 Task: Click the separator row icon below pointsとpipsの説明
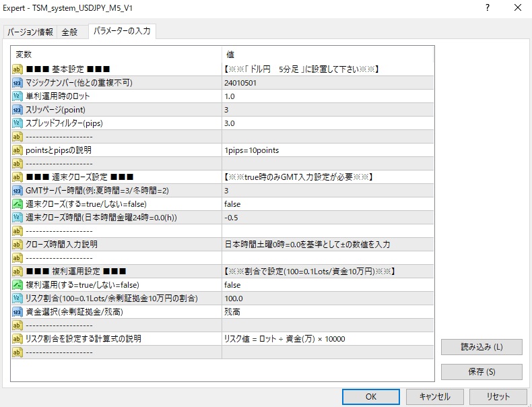click(x=17, y=164)
